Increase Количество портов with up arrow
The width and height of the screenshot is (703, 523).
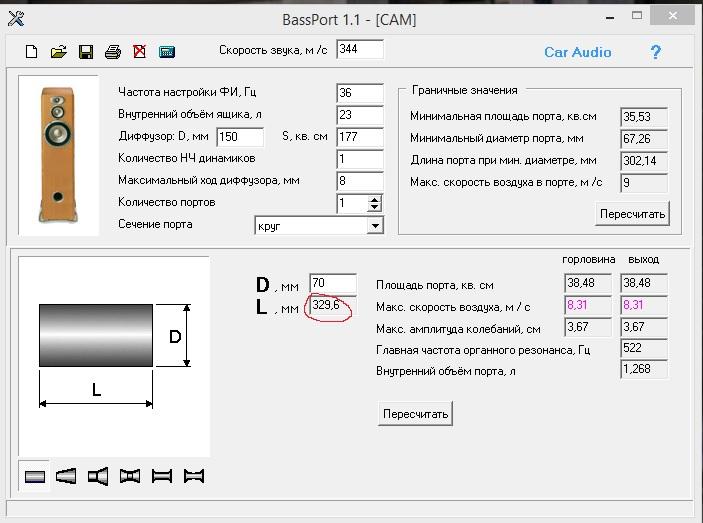[x=375, y=199]
